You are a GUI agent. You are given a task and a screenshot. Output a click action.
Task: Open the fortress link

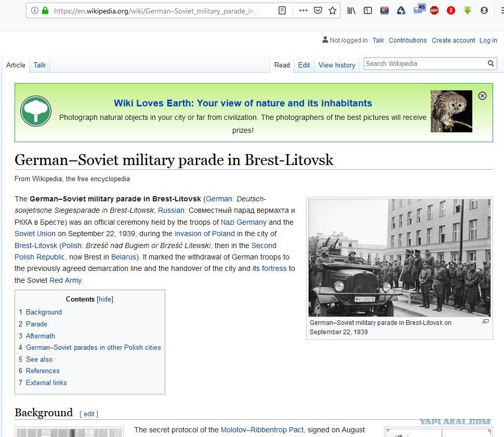pos(274,268)
